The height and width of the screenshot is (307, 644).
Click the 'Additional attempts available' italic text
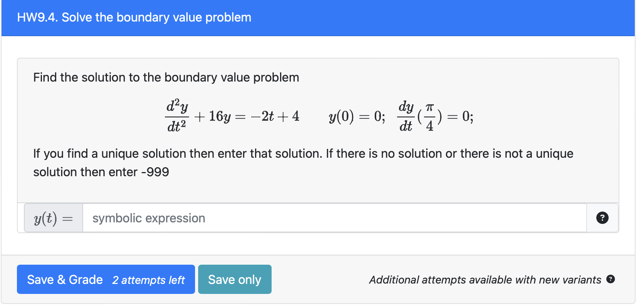[x=485, y=280]
